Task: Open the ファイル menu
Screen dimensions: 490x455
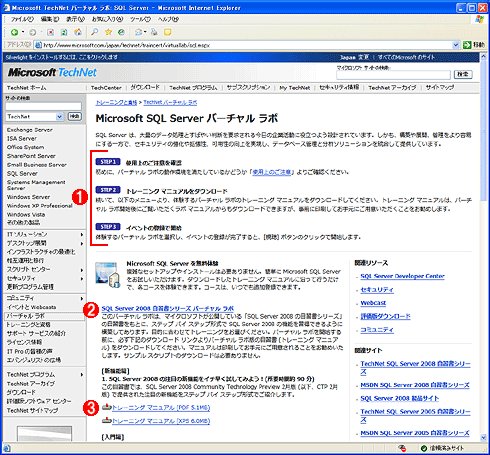Action: (22, 19)
